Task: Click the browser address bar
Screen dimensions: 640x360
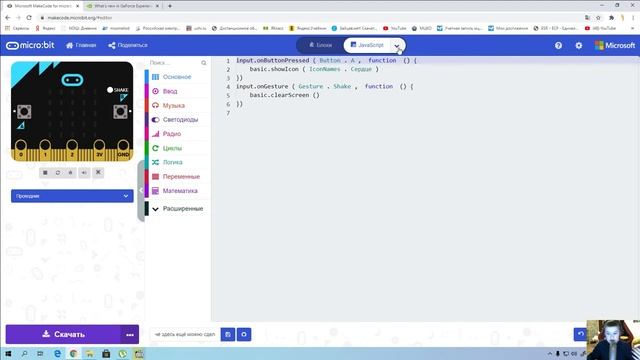Action: pos(310,18)
